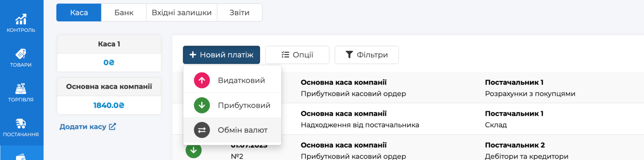Screen dimensions: 644x160
Task: Open the Опції button
Action: (x=297, y=55)
